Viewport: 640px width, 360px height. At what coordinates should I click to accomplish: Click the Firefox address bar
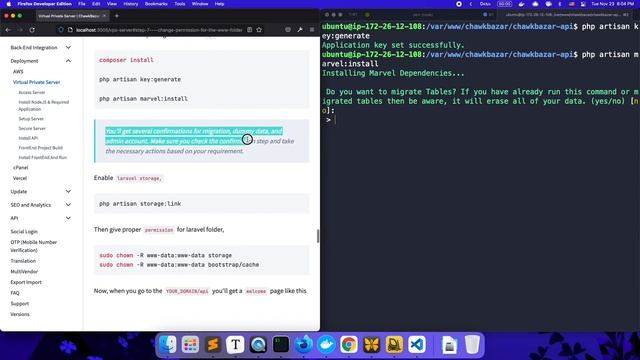point(159,30)
